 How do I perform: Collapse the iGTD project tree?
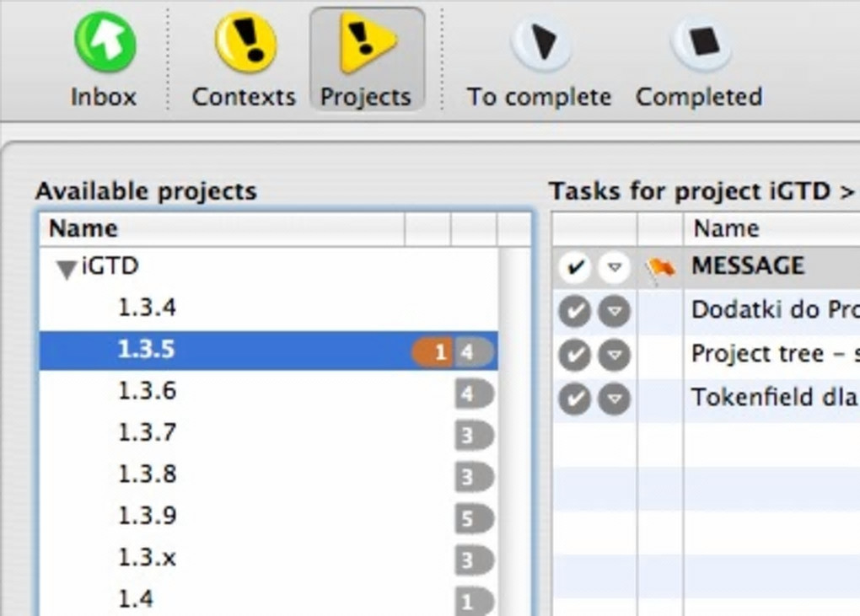point(67,270)
